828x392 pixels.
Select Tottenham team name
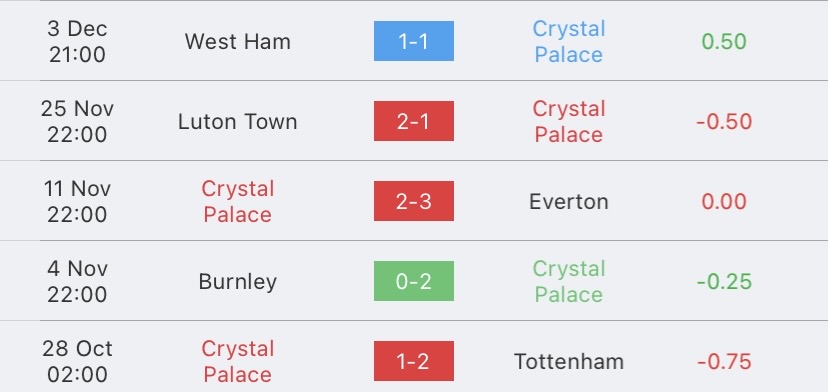(x=569, y=362)
